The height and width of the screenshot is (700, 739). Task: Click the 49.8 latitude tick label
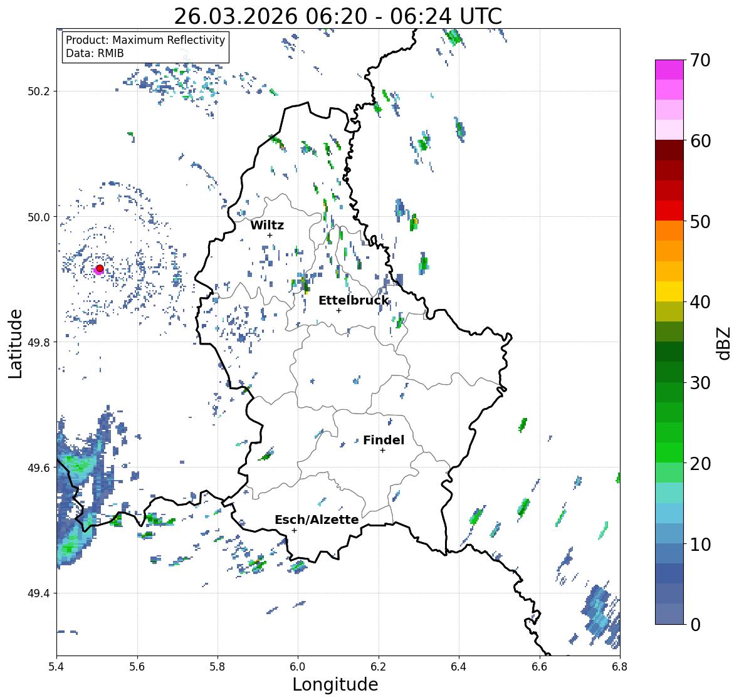pos(39,342)
